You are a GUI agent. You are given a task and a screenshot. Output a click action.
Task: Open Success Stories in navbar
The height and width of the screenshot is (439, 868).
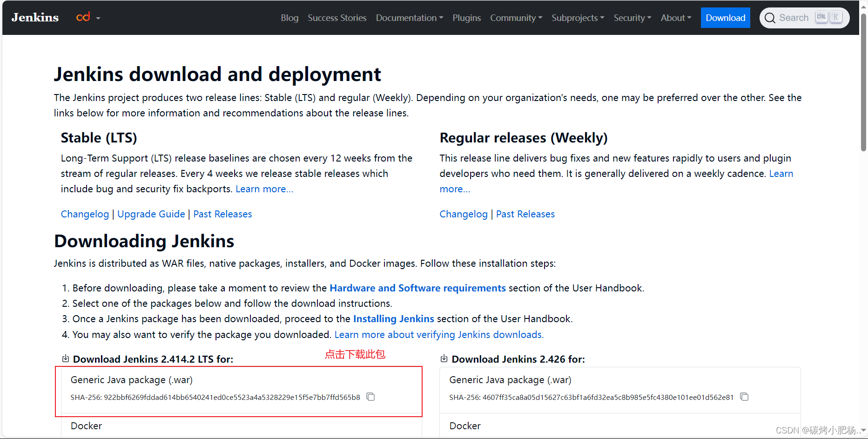coord(337,18)
